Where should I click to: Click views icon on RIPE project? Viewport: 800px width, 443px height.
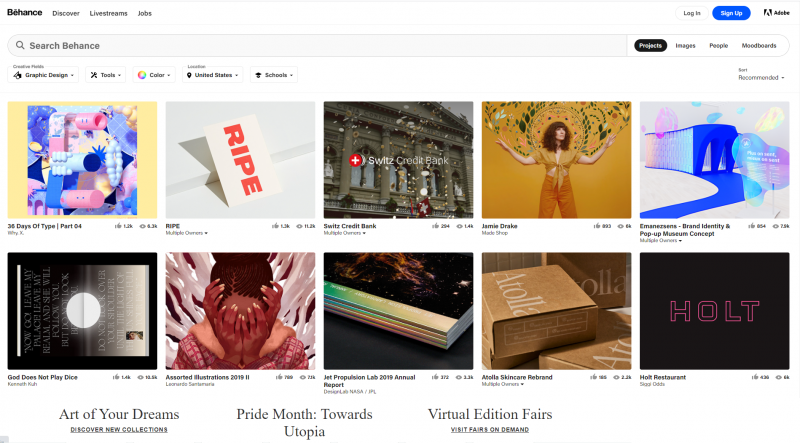tap(299, 226)
